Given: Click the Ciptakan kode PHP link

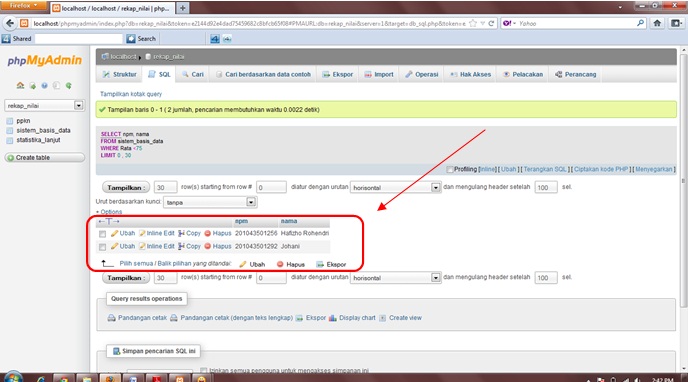Looking at the screenshot, I should pos(601,169).
